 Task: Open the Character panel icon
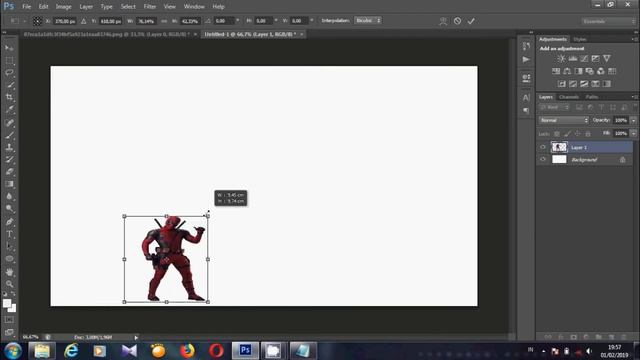click(x=526, y=98)
